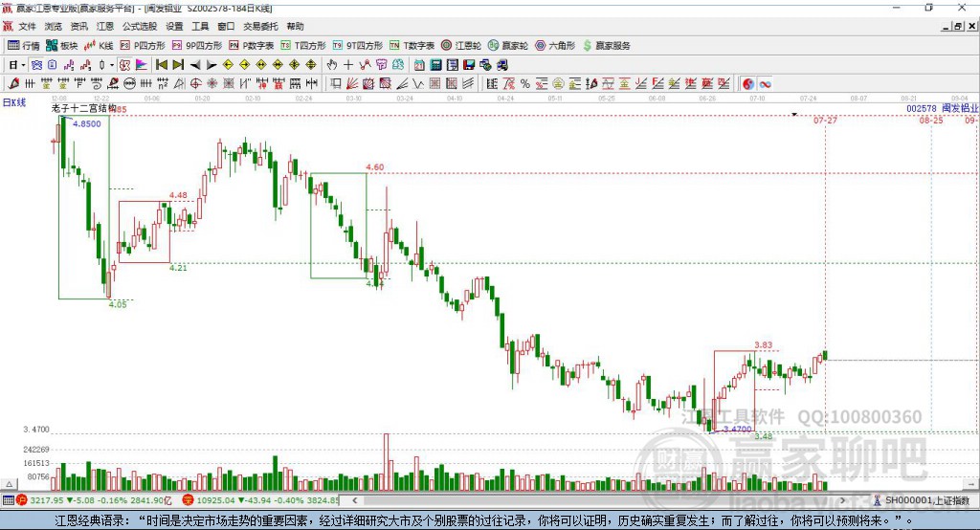Click the first yellow diamond arrow icon

point(228,65)
